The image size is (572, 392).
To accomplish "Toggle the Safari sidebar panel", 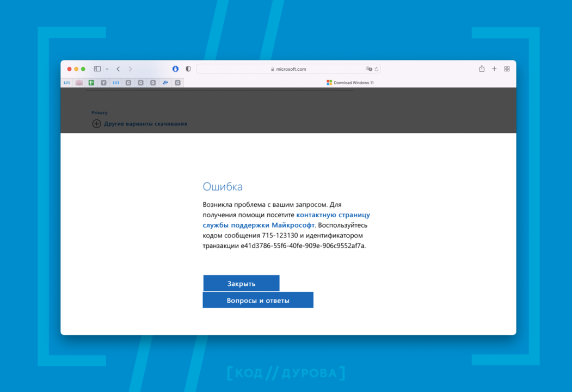I will [x=97, y=69].
